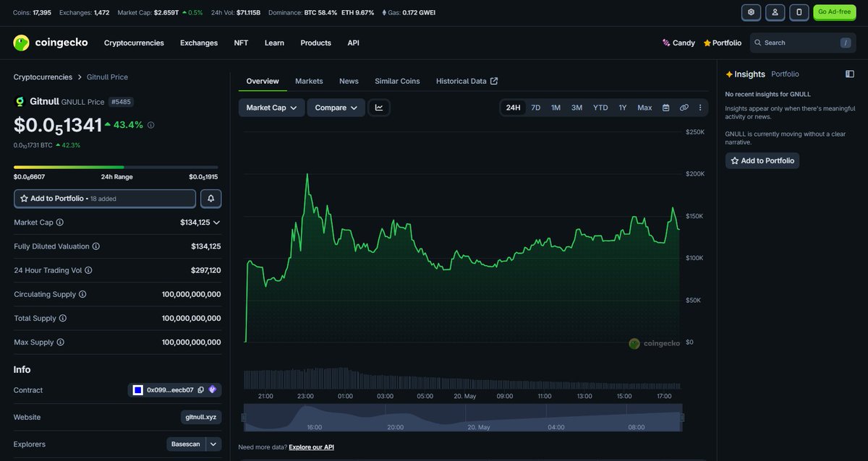
Task: Open Exchanges nav menu
Action: pos(199,43)
